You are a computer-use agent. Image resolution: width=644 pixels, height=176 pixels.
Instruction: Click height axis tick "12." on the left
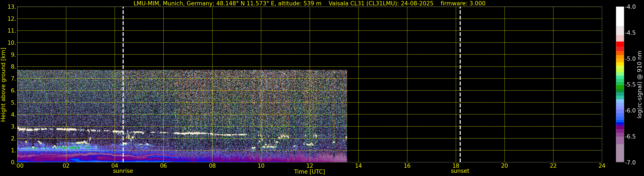pyautogui.click(x=12, y=19)
